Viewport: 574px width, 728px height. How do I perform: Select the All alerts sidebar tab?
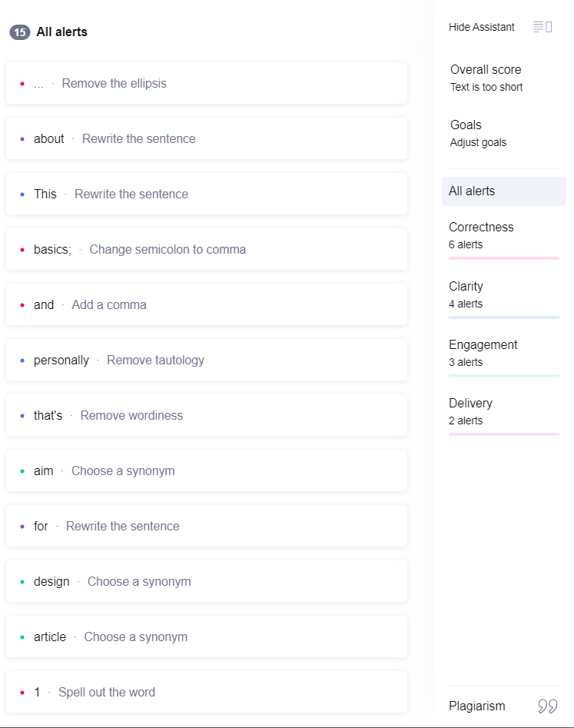coord(504,191)
